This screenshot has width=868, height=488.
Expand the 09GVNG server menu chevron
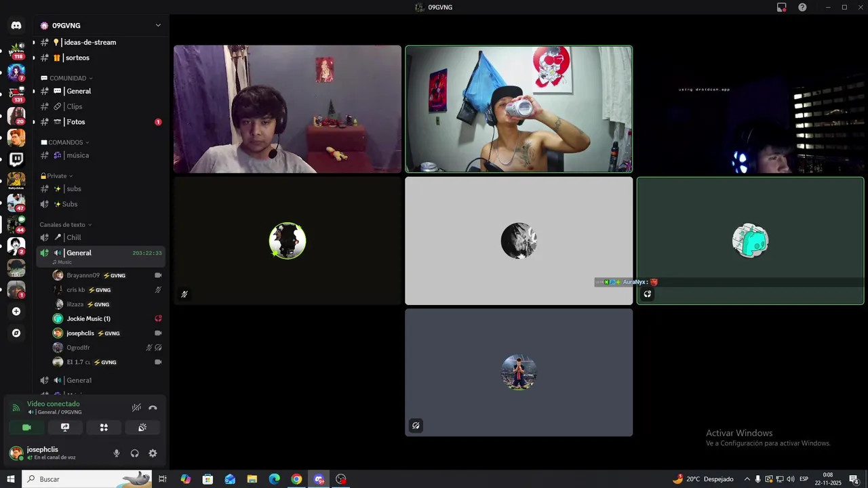(x=158, y=25)
